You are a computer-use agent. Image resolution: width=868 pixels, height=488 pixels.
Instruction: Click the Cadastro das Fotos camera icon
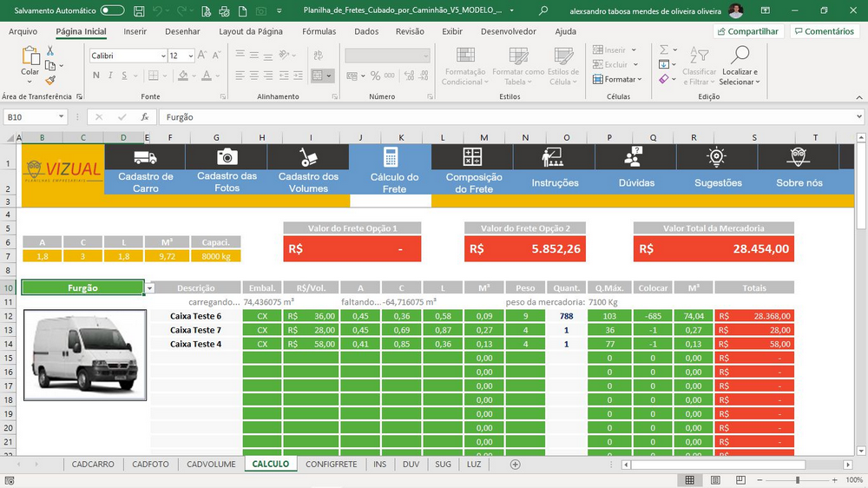coord(227,157)
